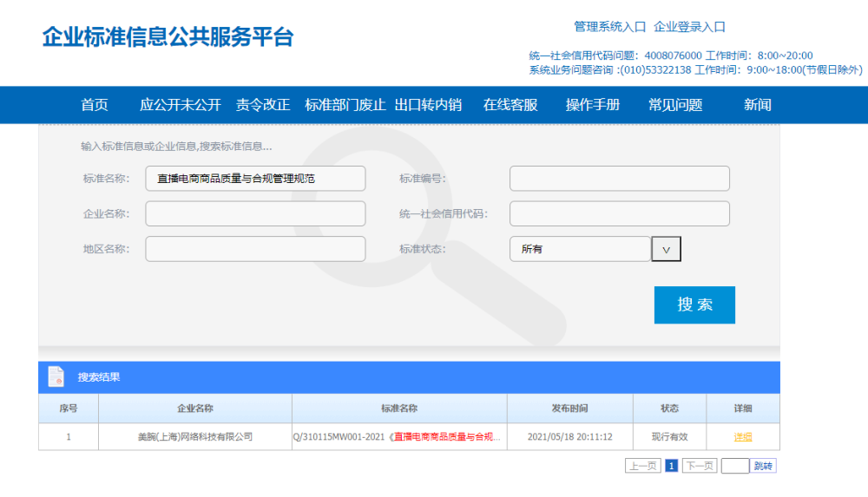This screenshot has width=868, height=497.
Task: Click the search results document icon
Action: pyautogui.click(x=56, y=376)
